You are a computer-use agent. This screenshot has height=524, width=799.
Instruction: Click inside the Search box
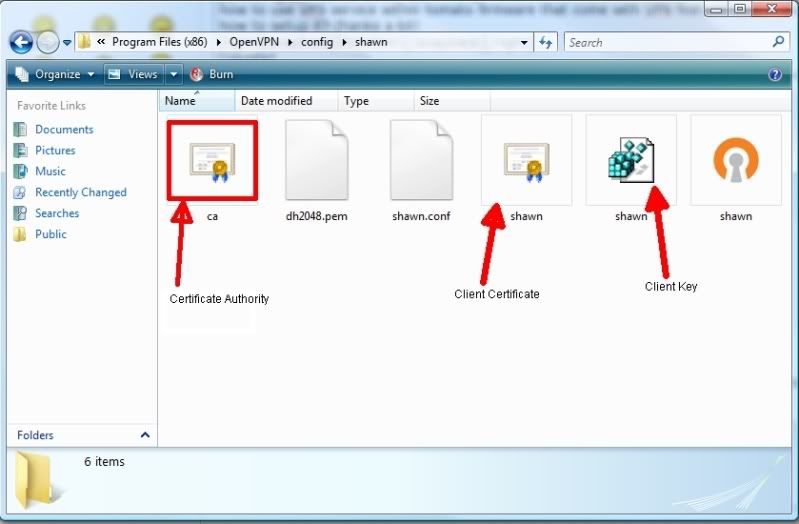[x=668, y=42]
